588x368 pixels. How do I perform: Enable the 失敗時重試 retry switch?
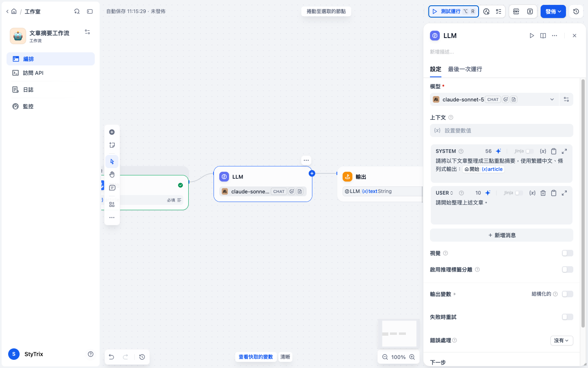click(568, 317)
